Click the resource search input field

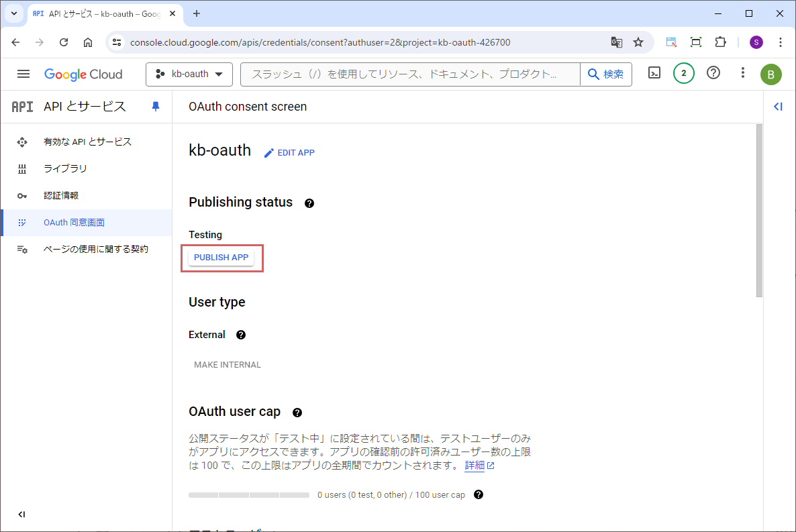pyautogui.click(x=409, y=74)
